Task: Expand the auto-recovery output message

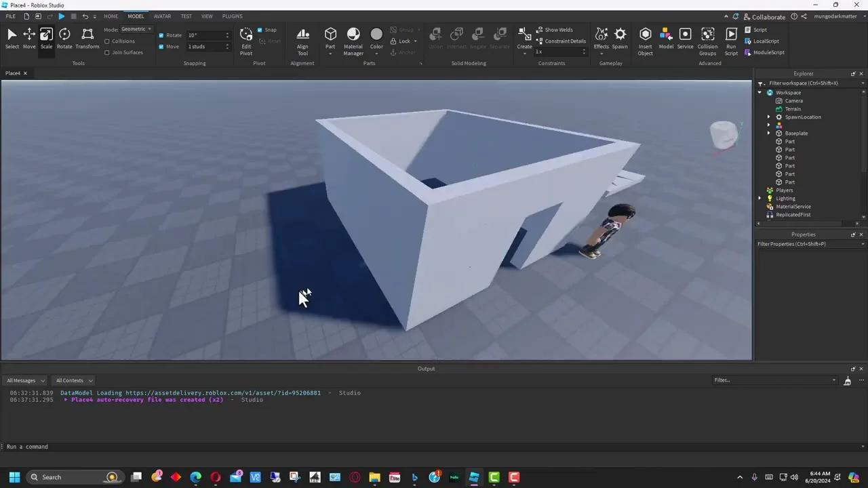Action: 66,400
